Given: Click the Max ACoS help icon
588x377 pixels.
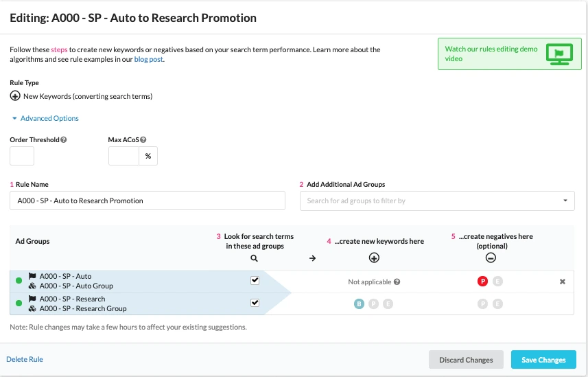Looking at the screenshot, I should [143, 139].
